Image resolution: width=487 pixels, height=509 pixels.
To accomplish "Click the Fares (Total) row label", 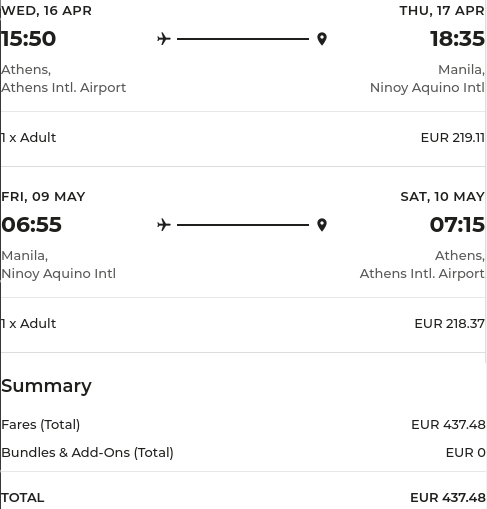I will click(x=41, y=425).
